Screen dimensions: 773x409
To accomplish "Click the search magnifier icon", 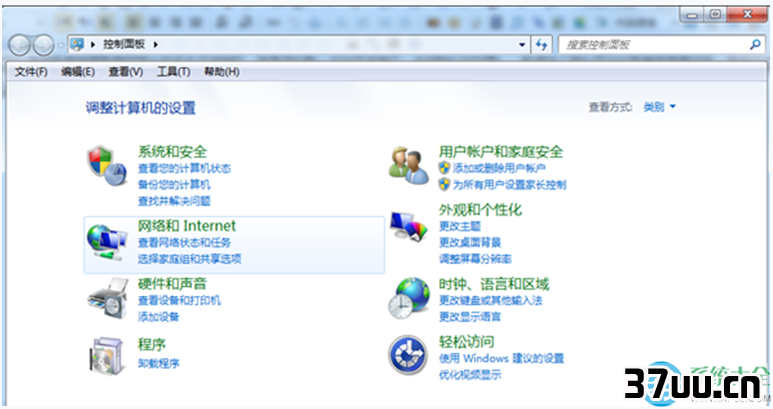I will (x=754, y=45).
